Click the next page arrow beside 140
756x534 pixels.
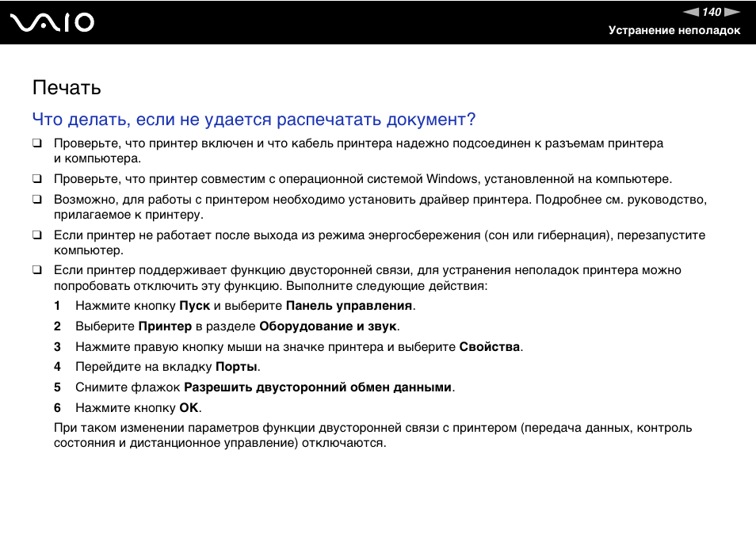(x=732, y=12)
